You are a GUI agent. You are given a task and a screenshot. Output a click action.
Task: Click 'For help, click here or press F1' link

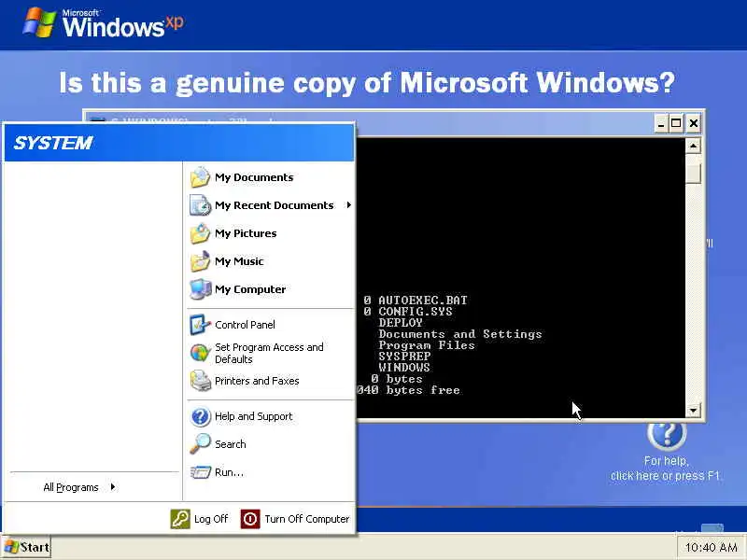click(x=666, y=469)
